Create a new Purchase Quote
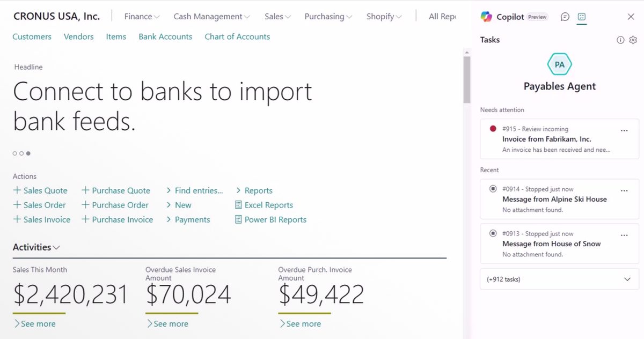 (x=116, y=190)
